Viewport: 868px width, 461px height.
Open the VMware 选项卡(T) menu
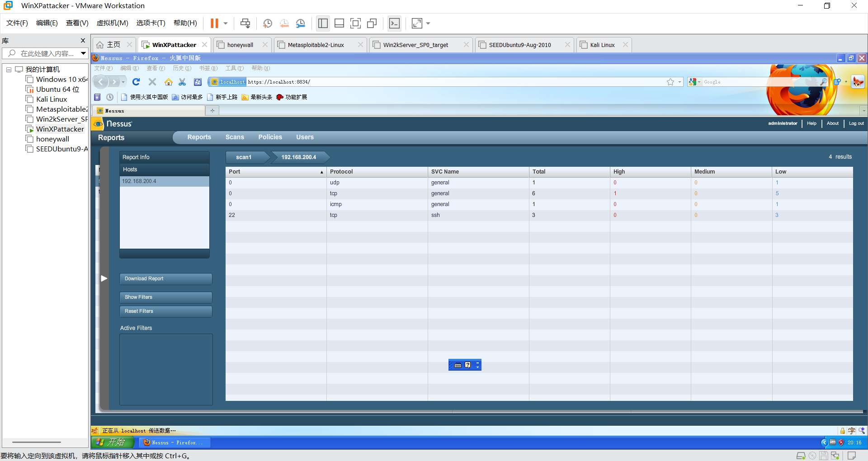(x=151, y=23)
